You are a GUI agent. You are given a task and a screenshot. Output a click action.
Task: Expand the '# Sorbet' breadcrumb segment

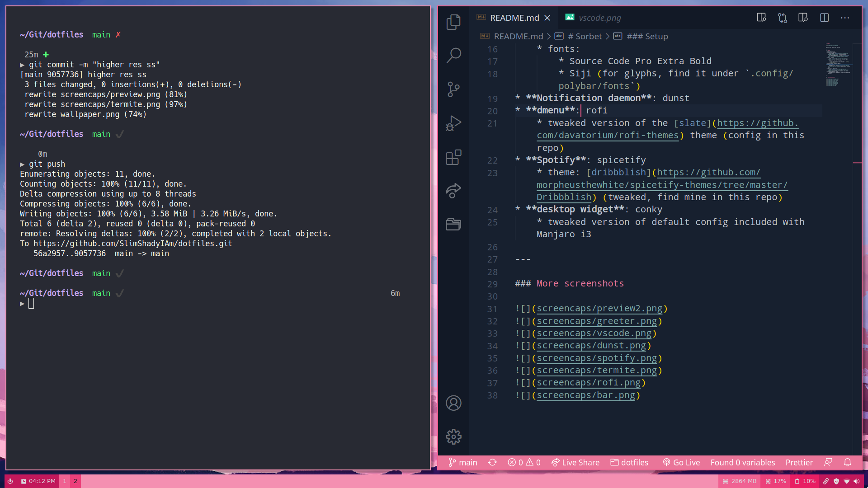pyautogui.click(x=588, y=36)
